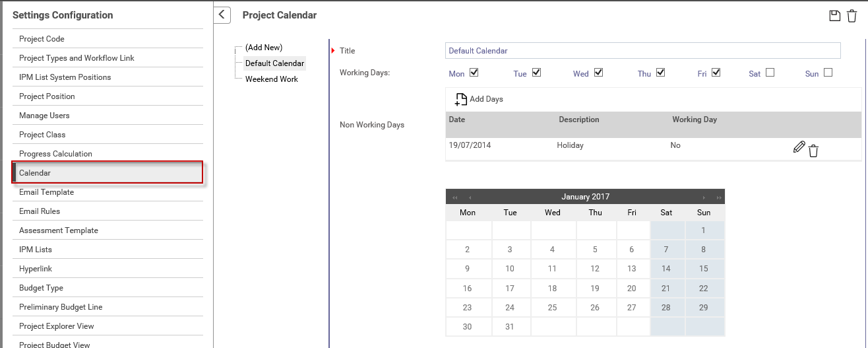Click the Title input field

point(643,51)
